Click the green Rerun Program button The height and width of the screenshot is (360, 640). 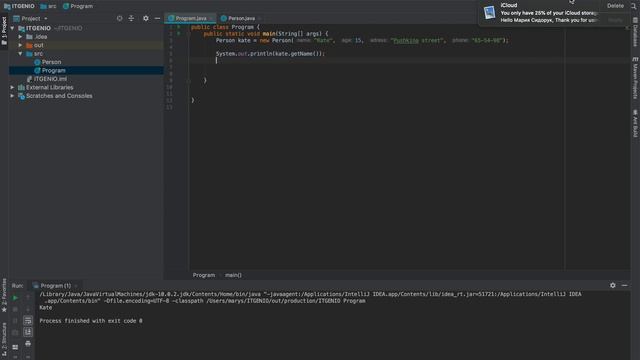[x=15, y=298]
